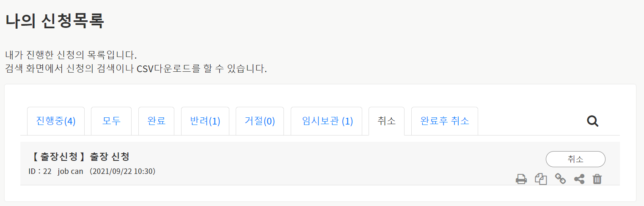644x206 pixels.
Task: Click the rounded 취소 status button
Action: [575, 159]
